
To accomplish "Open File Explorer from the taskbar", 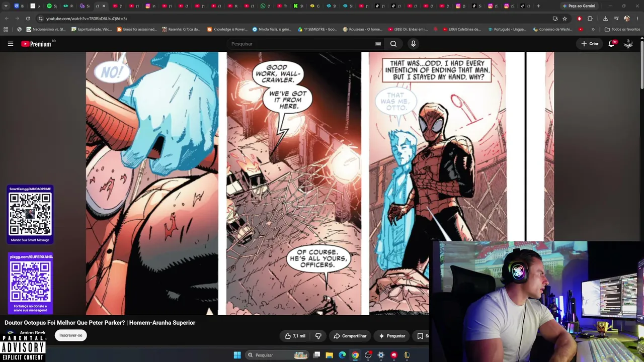I will tap(329, 355).
